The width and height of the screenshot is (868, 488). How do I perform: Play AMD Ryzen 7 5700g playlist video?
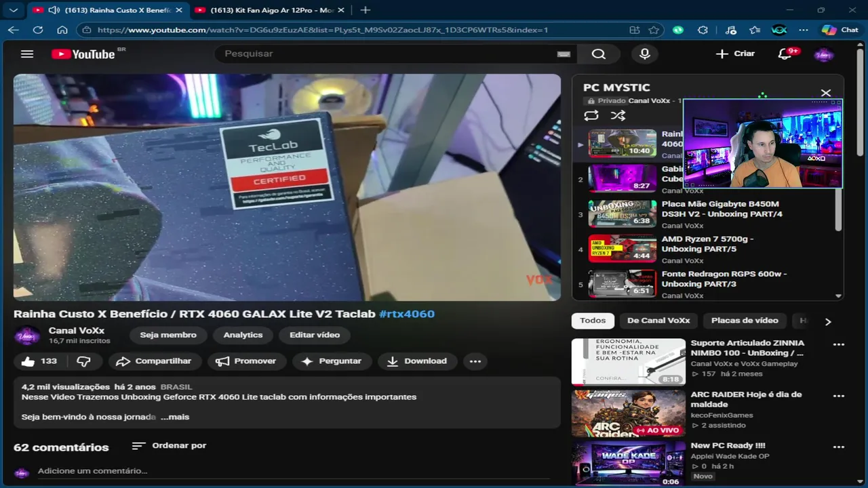[x=709, y=249]
